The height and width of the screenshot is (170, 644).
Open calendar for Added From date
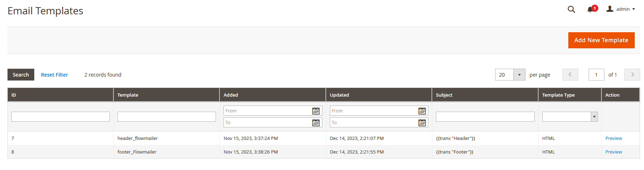tap(316, 111)
